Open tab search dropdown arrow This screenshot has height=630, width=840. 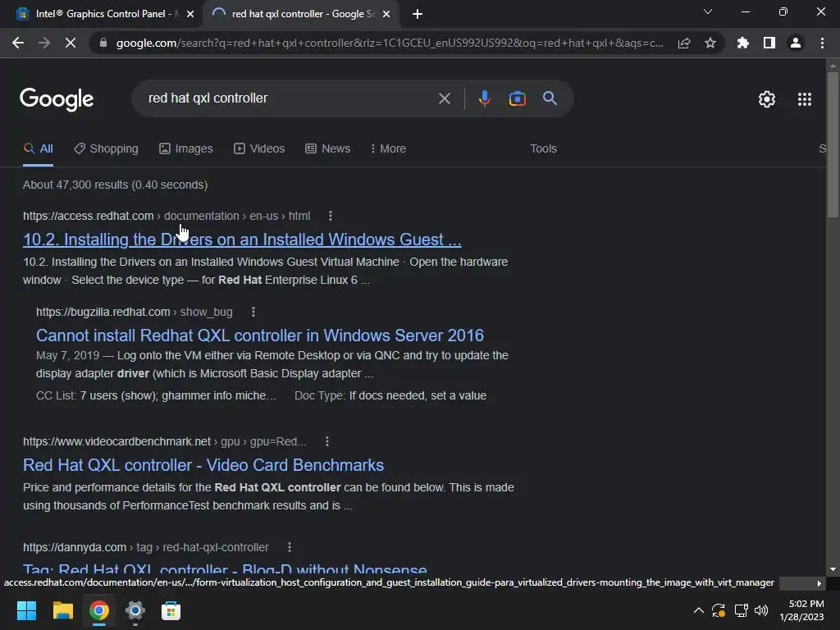coord(708,11)
